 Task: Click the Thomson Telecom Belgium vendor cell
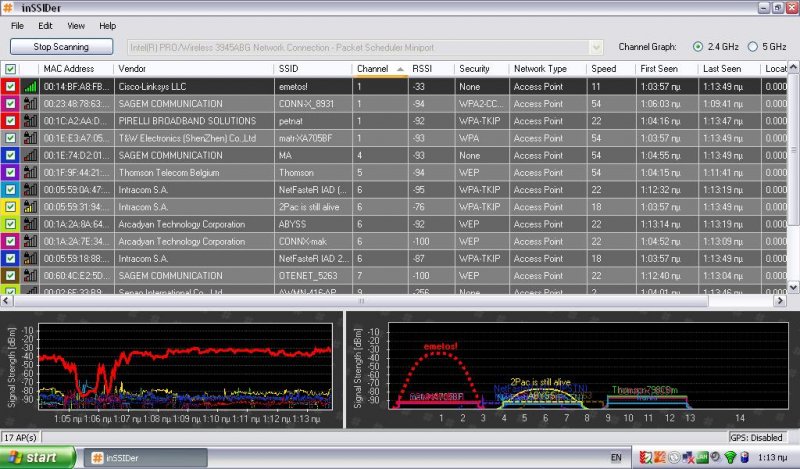194,172
